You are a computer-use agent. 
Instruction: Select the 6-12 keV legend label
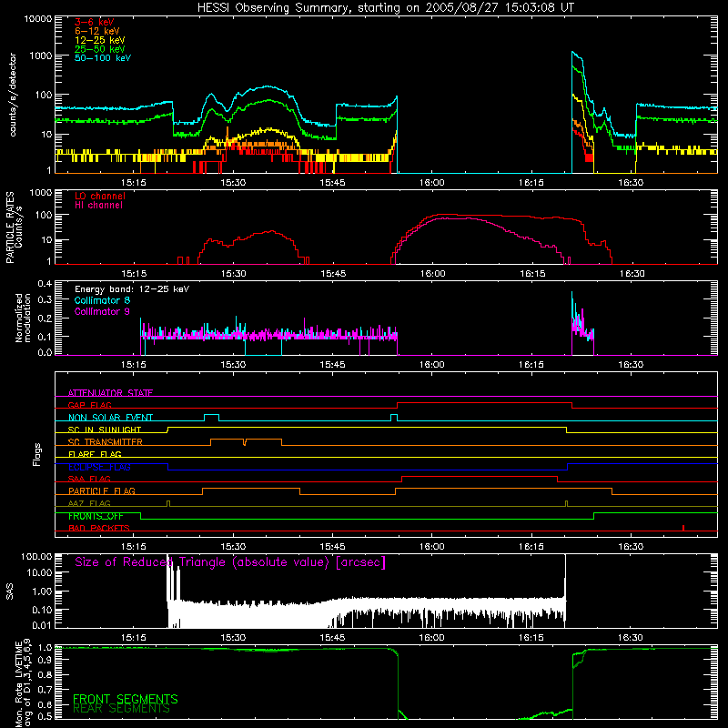pos(97,31)
